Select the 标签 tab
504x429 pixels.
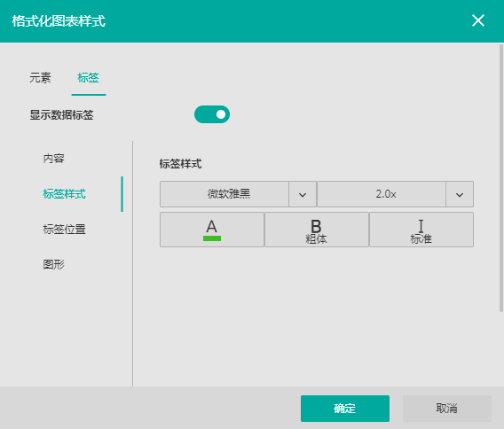[89, 78]
